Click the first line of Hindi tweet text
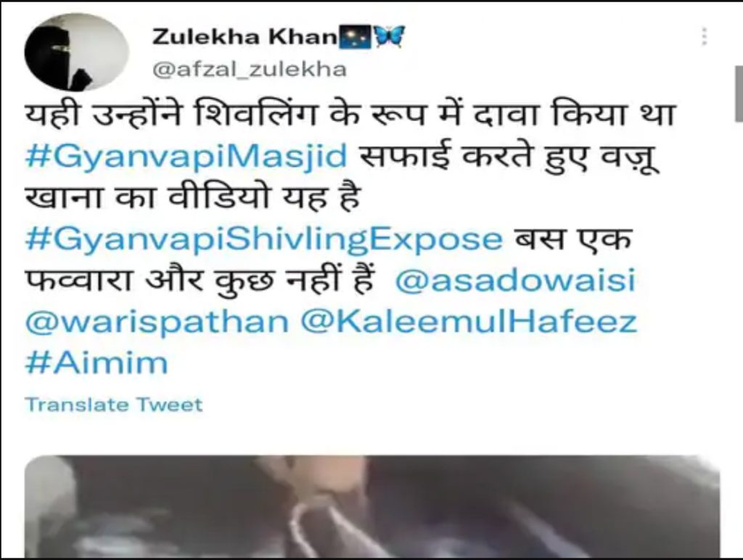 [350, 115]
